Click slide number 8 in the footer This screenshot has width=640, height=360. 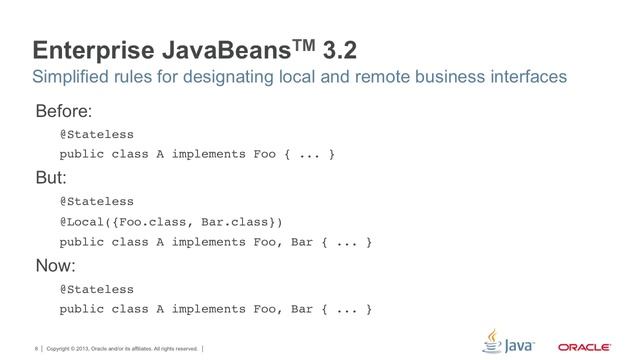pyautogui.click(x=36, y=349)
